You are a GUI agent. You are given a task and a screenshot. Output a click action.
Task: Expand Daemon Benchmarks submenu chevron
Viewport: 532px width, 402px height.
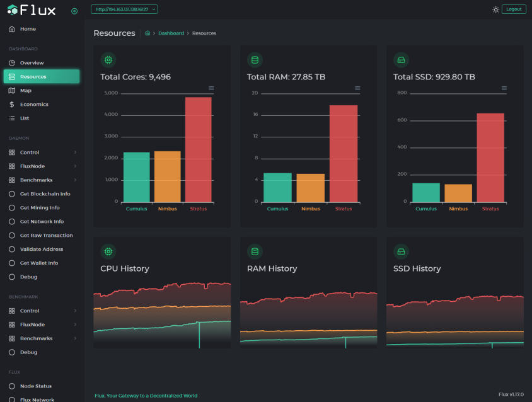click(75, 180)
